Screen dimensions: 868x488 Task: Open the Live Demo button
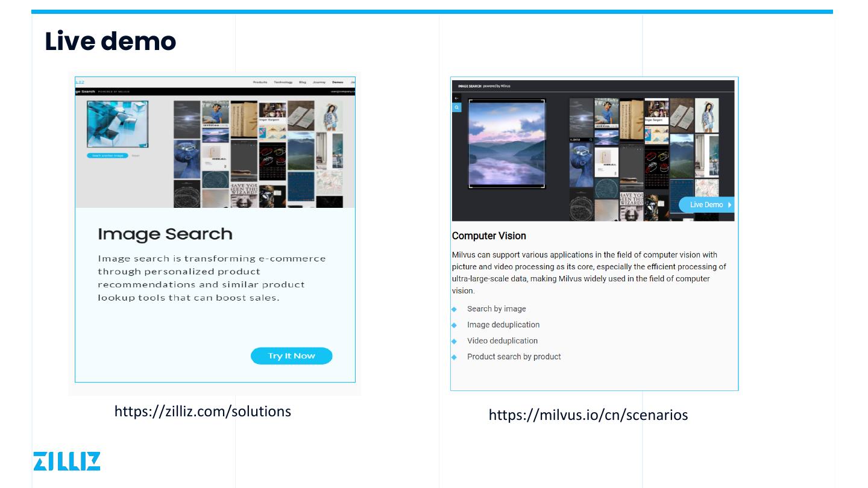(x=707, y=205)
